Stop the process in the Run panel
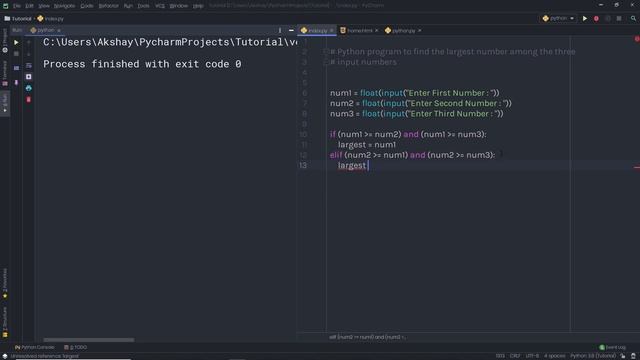The height and width of the screenshot is (360, 640). tap(16, 54)
